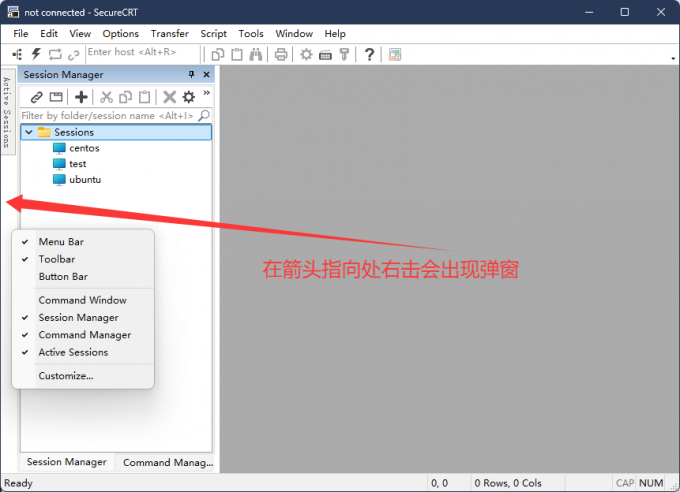Click the Public Key toolbar icon
Image resolution: width=680 pixels, height=492 pixels.
tap(344, 55)
